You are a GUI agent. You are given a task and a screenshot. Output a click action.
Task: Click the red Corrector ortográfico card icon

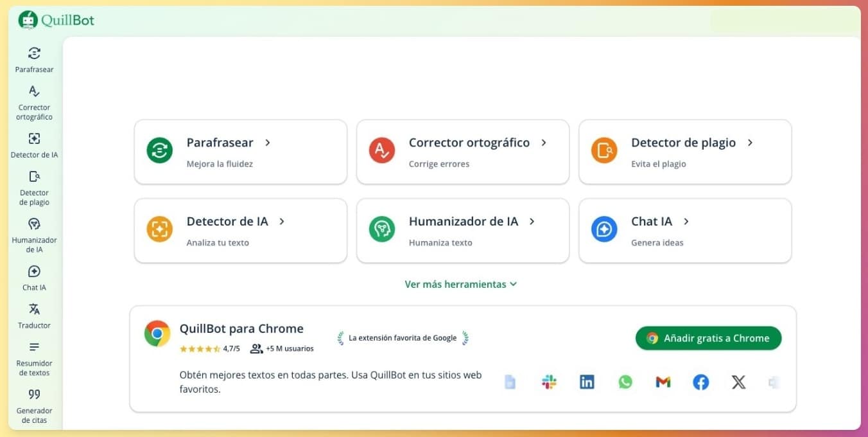point(381,151)
